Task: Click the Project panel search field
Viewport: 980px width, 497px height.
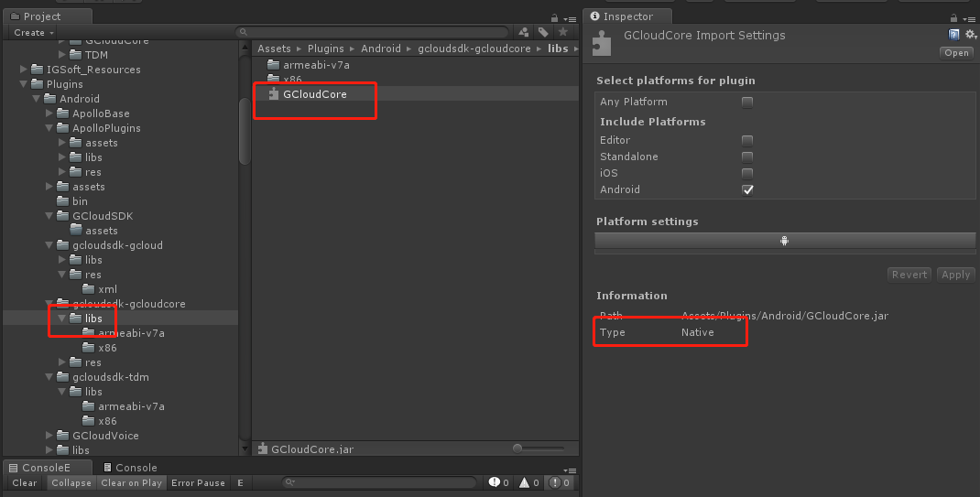Action: pos(373,32)
